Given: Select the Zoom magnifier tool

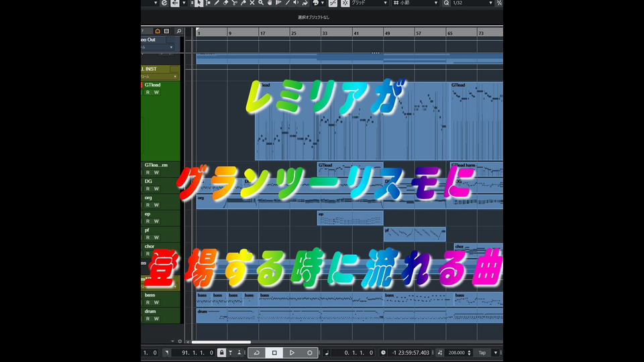Looking at the screenshot, I should (260, 3).
